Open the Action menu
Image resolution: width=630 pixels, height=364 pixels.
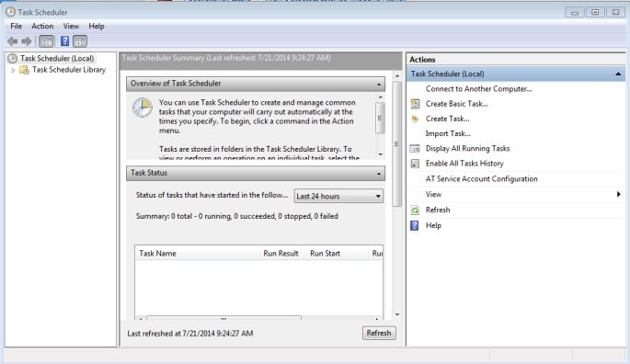(x=42, y=26)
